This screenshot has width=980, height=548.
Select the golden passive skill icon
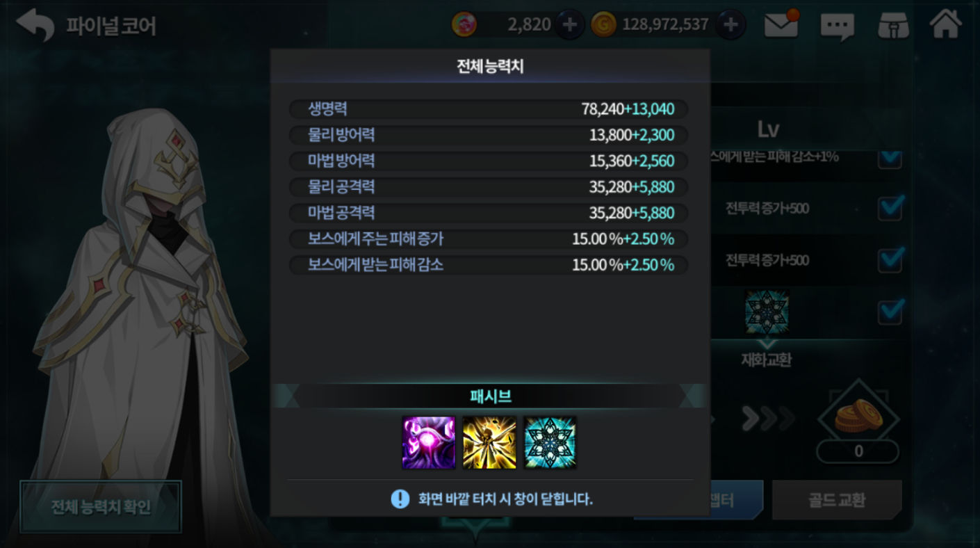(x=489, y=442)
